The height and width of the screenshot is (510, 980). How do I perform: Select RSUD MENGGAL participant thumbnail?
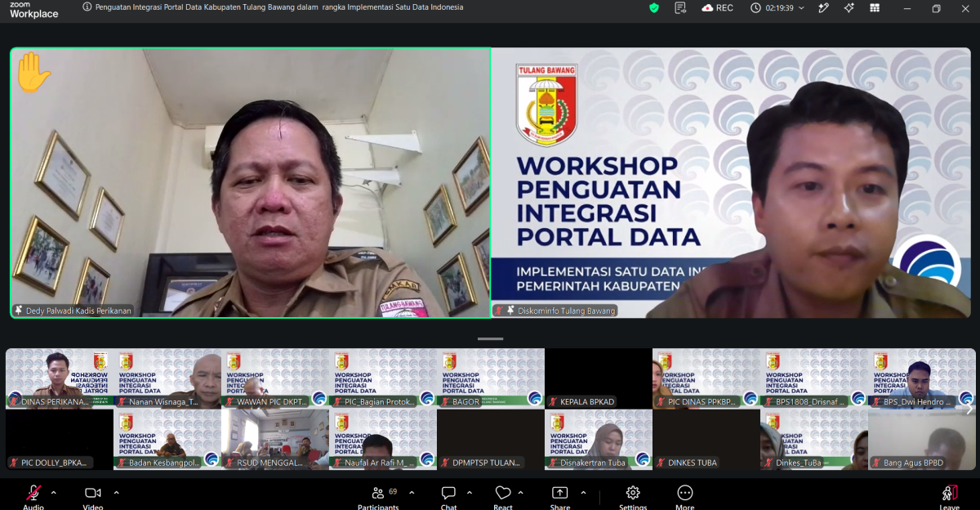point(275,440)
